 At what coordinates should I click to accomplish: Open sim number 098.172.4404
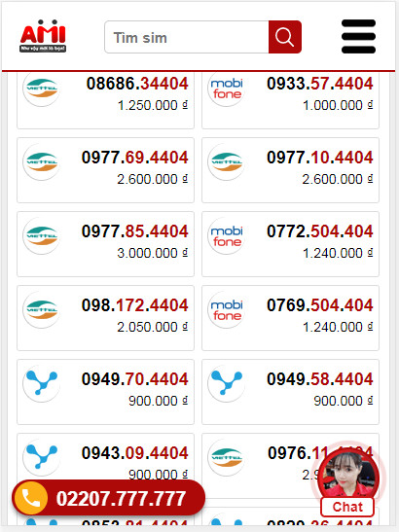click(x=135, y=305)
